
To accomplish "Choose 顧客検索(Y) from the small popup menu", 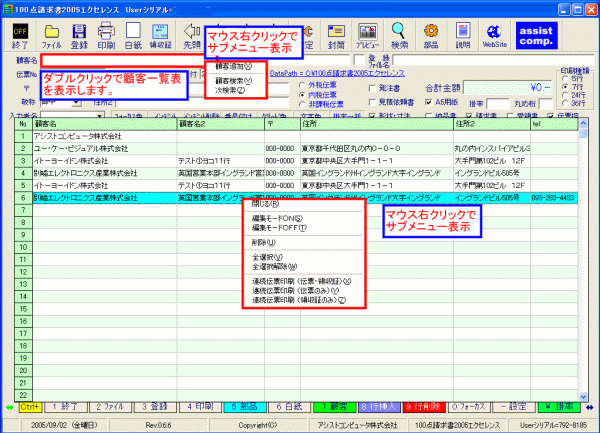I will point(233,81).
